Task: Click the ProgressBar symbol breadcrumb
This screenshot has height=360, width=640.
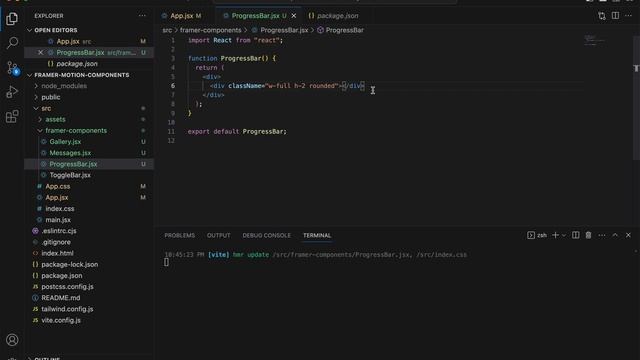Action: pyautogui.click(x=344, y=30)
